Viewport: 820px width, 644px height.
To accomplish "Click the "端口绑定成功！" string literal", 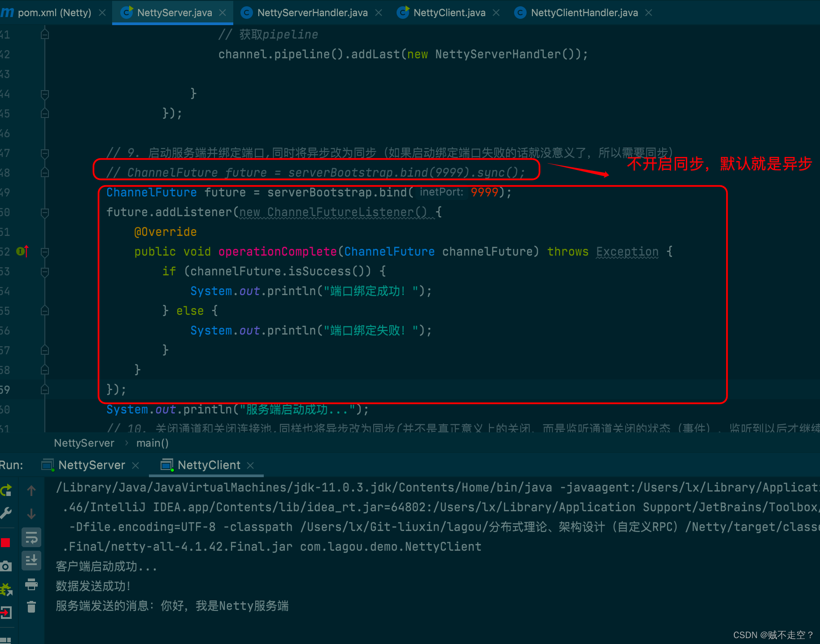I will [371, 291].
